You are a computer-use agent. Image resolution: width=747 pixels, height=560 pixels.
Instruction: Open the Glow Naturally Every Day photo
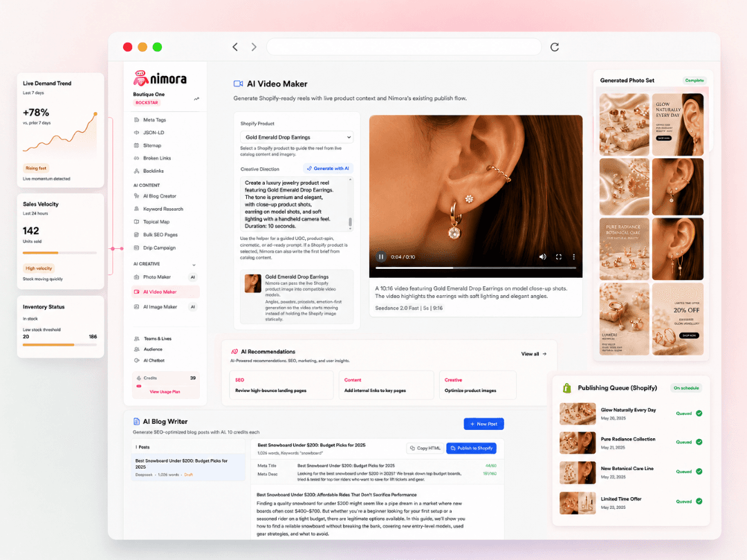[677, 124]
